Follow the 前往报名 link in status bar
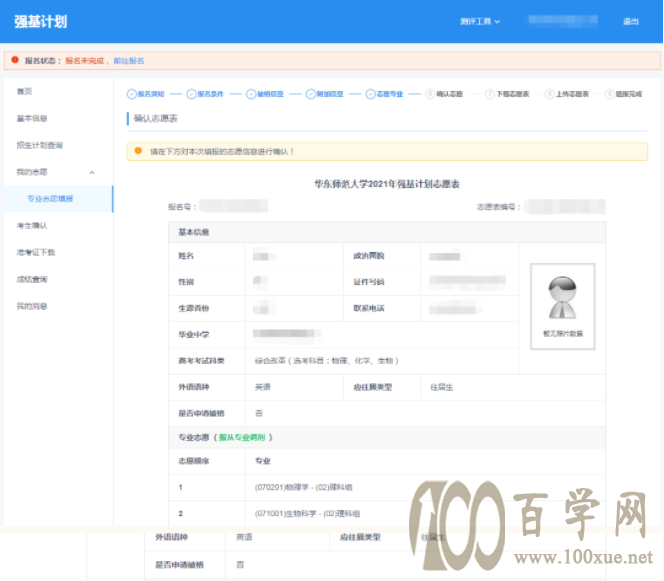 tap(129, 61)
